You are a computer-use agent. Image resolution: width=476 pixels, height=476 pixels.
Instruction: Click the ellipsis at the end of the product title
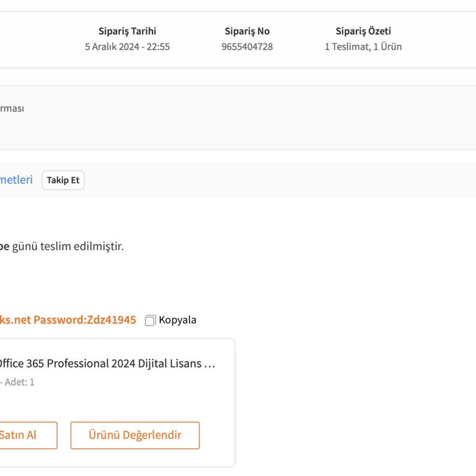coord(209,364)
